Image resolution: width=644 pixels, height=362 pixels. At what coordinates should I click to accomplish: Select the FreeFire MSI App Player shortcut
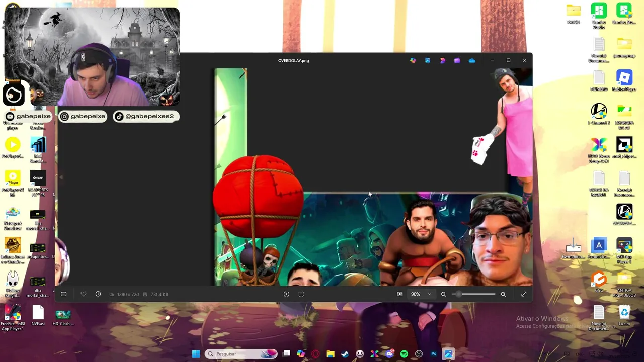13,318
